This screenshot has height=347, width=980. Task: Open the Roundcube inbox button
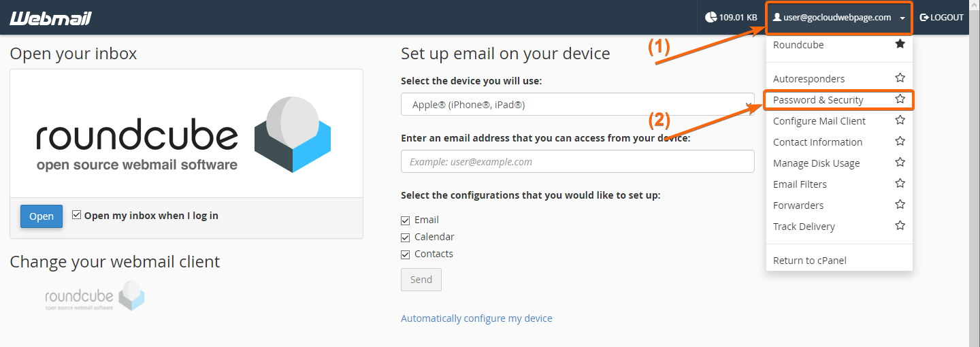point(42,216)
